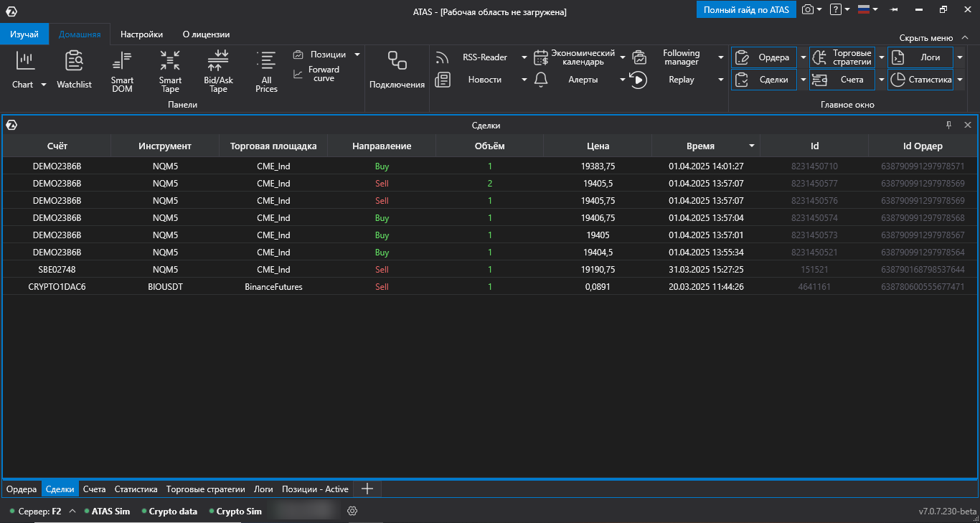The width and height of the screenshot is (980, 523).
Task: Open the Экономический календарь
Action: click(575, 57)
